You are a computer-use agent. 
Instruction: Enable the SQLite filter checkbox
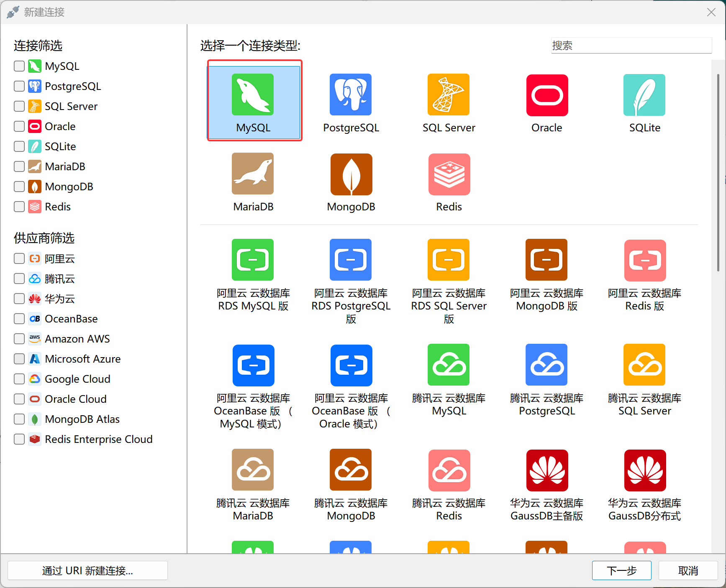[19, 146]
